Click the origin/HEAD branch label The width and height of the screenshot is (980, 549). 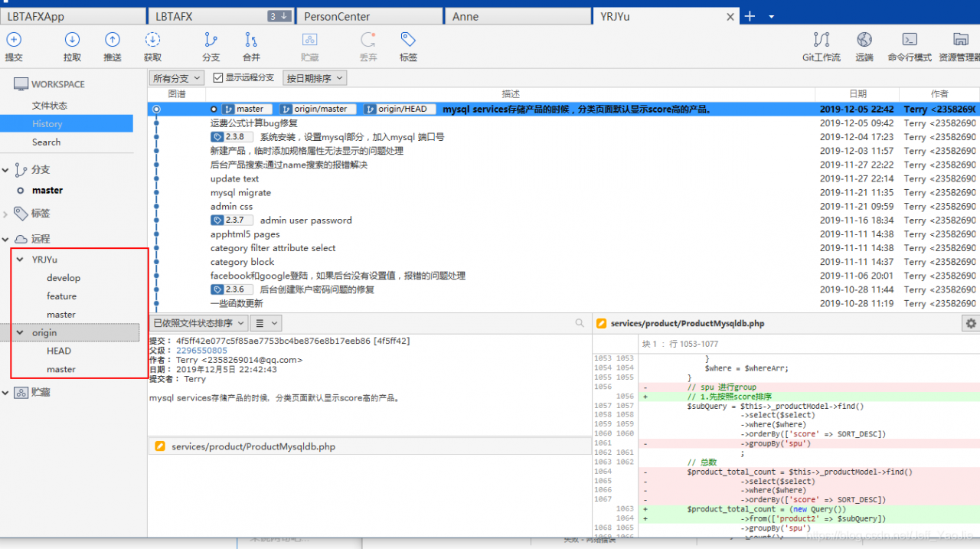coord(400,109)
